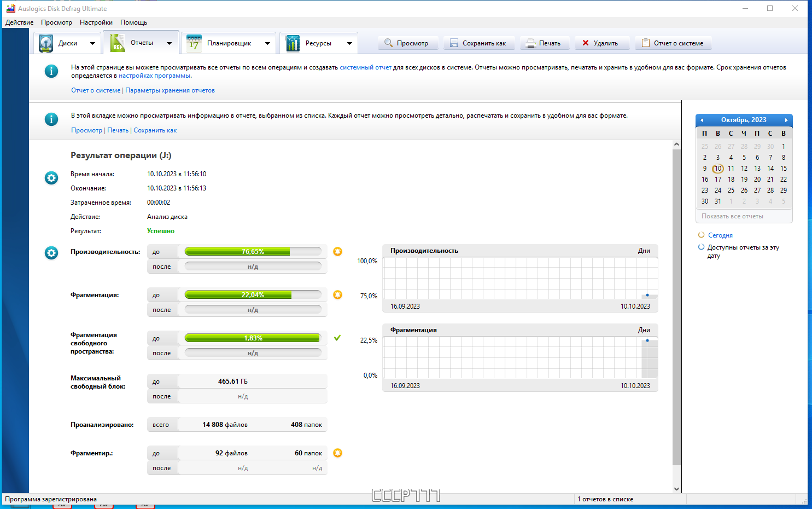Click the Resources chart icon
The height and width of the screenshot is (509, 812).
(x=293, y=43)
